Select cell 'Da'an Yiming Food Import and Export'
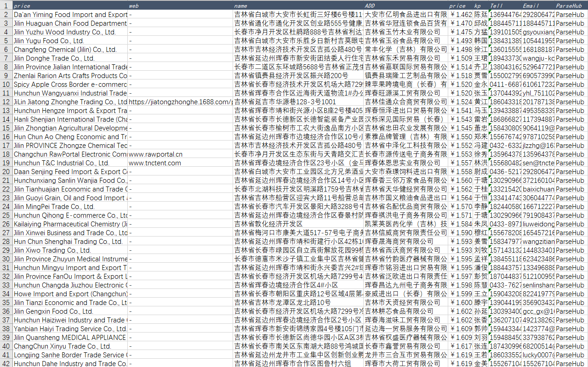 [x=70, y=15]
